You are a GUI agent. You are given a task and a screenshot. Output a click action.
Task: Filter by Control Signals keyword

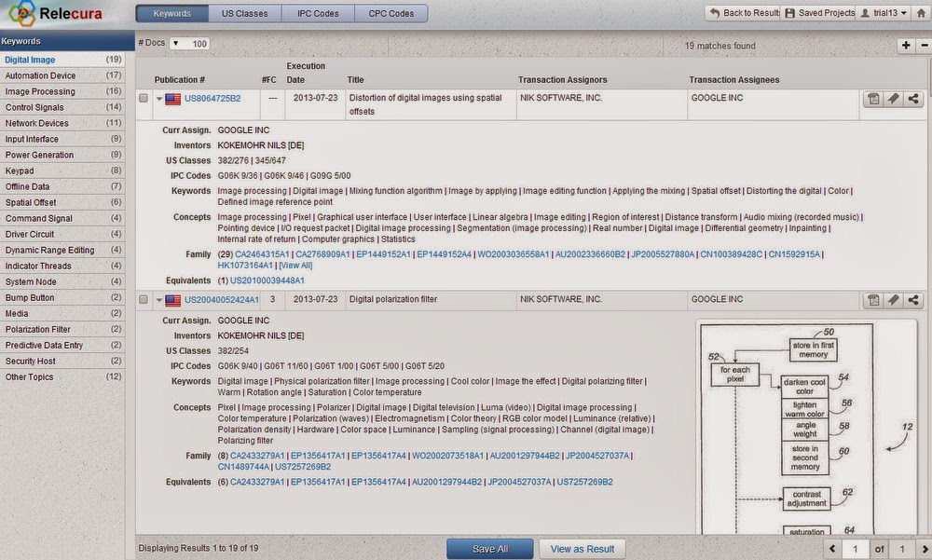click(x=62, y=107)
